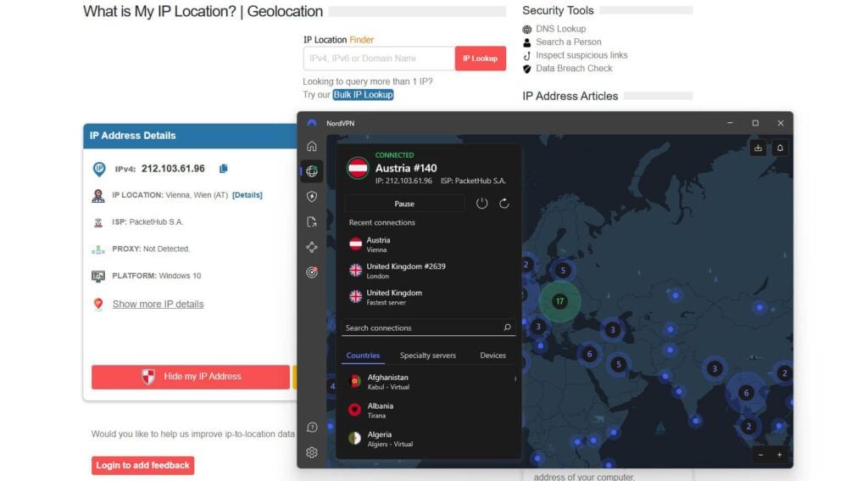The height and width of the screenshot is (481, 868).
Task: Click the search magnifier icon in connections
Action: pyautogui.click(x=507, y=327)
